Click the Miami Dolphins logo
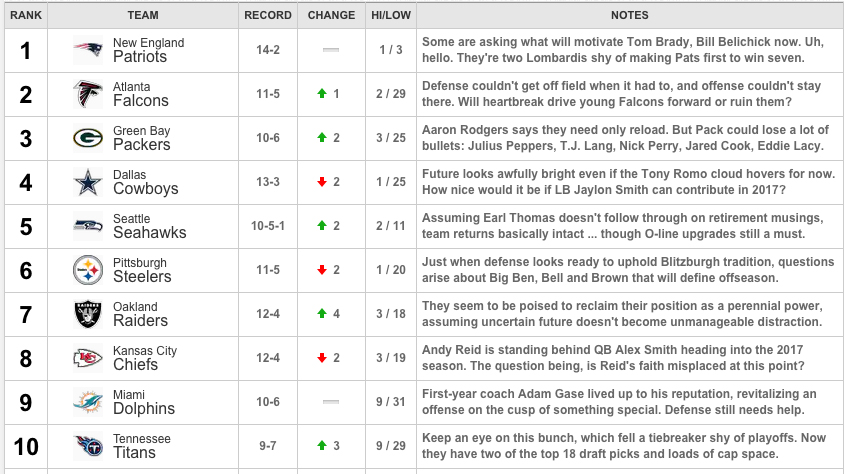The image size is (844, 474). click(88, 402)
